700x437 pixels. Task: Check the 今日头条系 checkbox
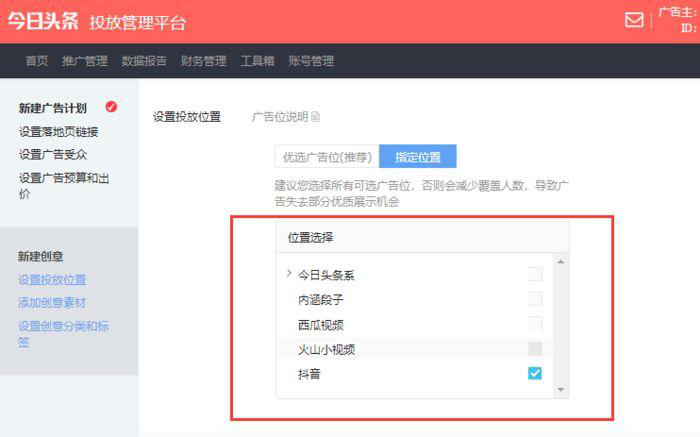pos(535,274)
